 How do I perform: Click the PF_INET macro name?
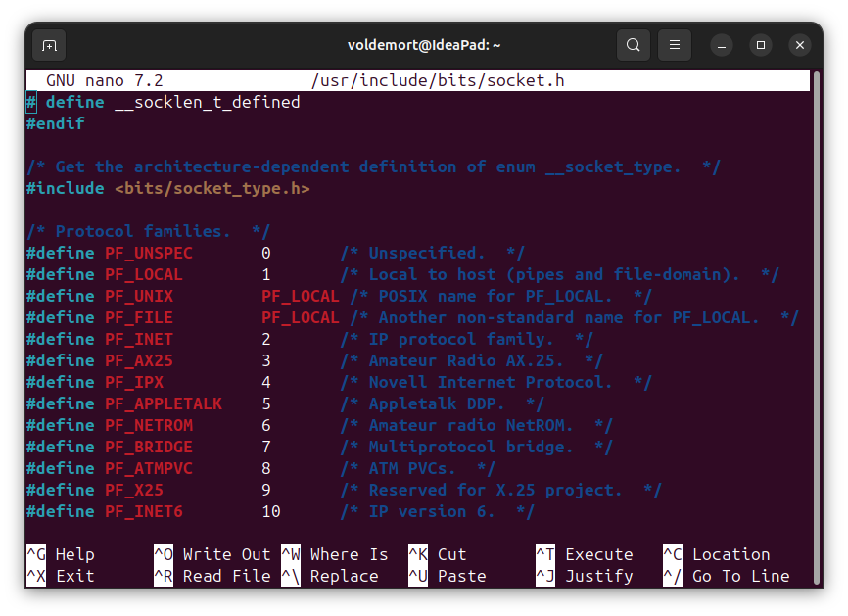(139, 340)
